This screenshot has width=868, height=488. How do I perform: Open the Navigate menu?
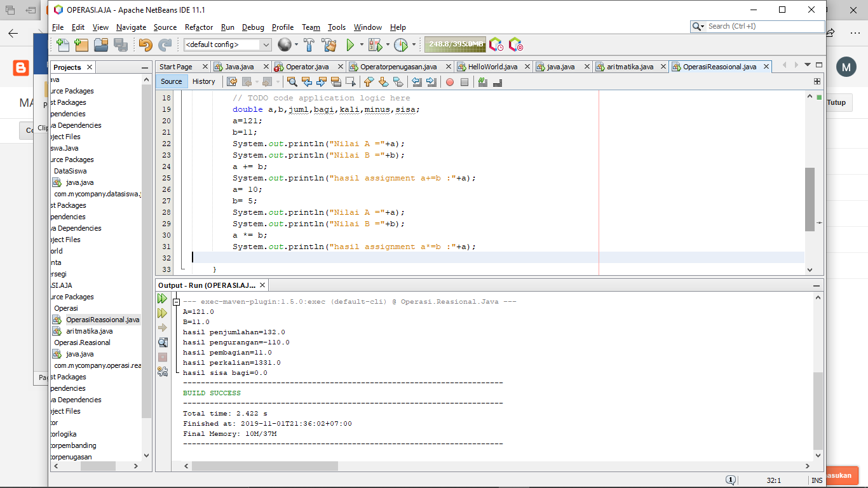point(132,27)
